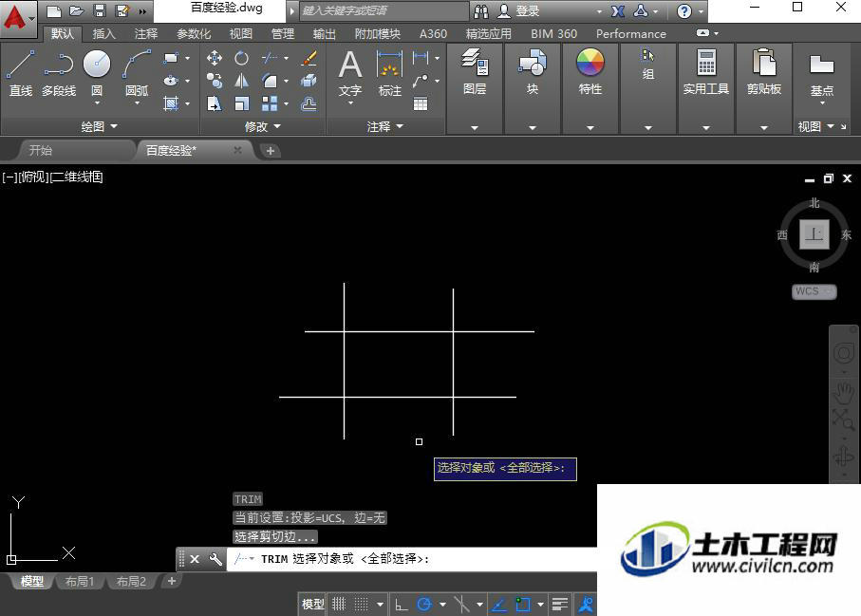The width and height of the screenshot is (861, 616).
Task: Open the 管理 (Manage) ribbon tab
Action: click(x=283, y=34)
